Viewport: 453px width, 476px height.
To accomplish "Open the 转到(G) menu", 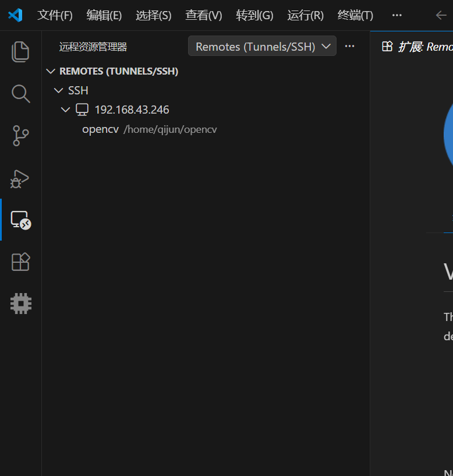I will coord(254,15).
